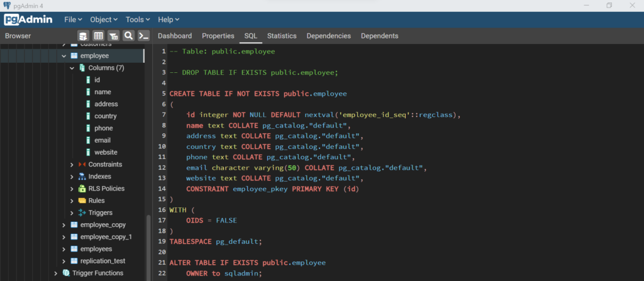Click the phone column icon

pyautogui.click(x=88, y=128)
